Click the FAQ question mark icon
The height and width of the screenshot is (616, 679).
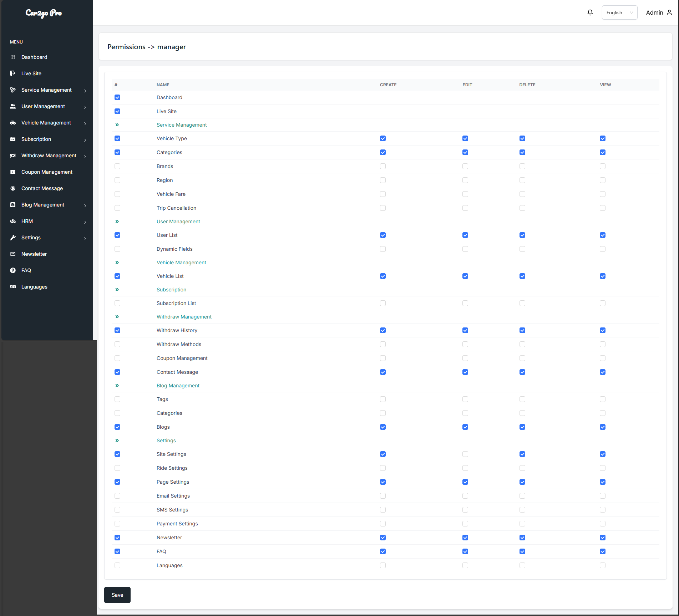[x=13, y=270]
